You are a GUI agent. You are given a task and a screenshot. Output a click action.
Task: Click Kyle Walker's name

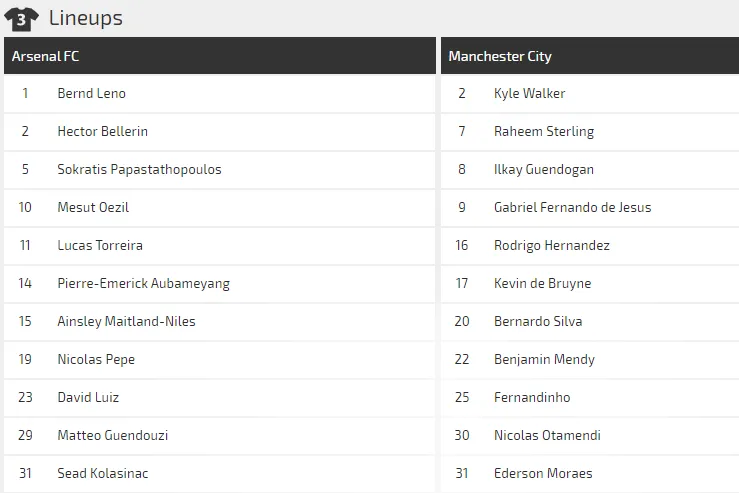click(529, 93)
